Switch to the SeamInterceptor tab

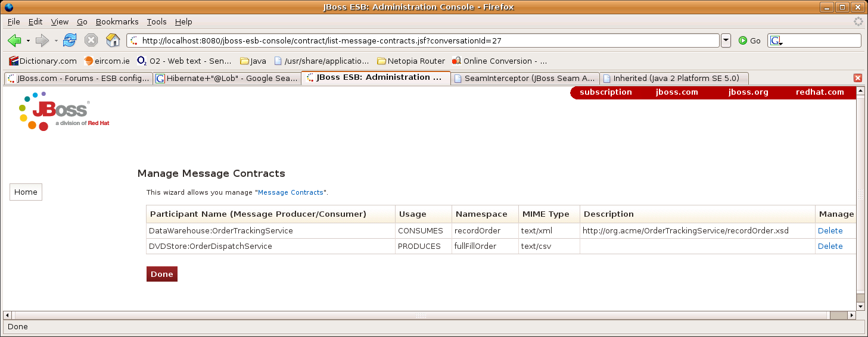point(525,78)
